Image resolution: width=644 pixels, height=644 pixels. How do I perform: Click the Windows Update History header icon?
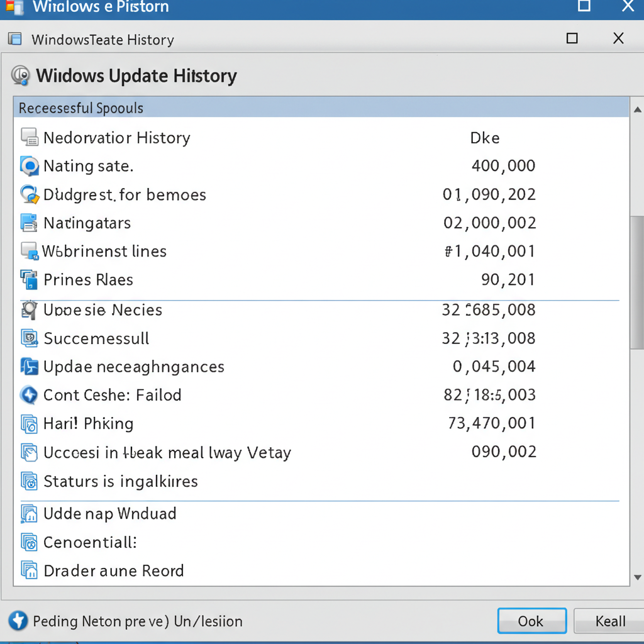click(x=21, y=75)
